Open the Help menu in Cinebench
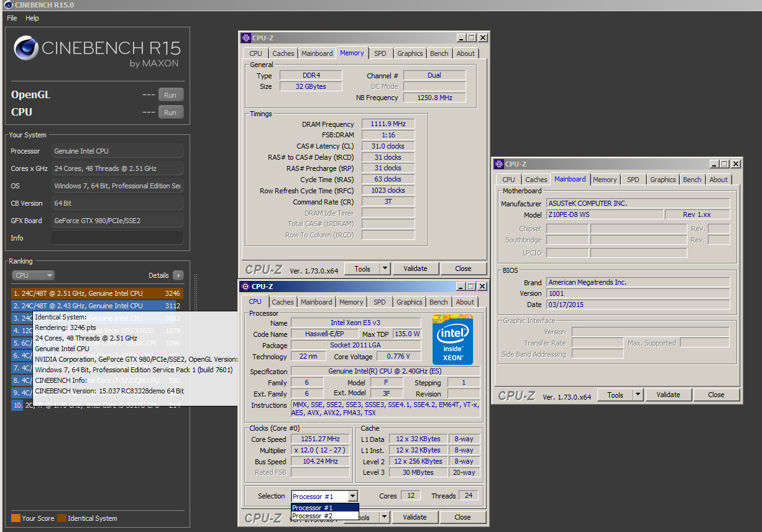Screen dimensions: 762x532 pyautogui.click(x=32, y=18)
